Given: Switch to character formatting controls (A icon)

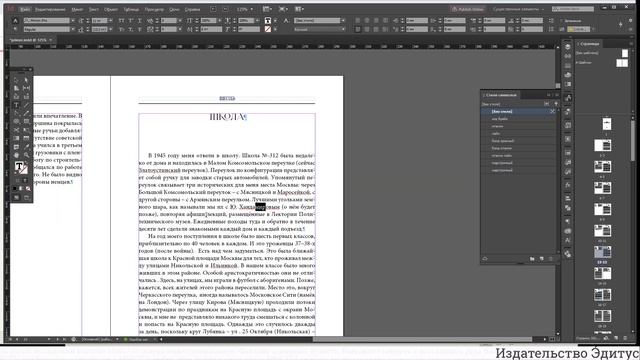Looking at the screenshot, I should [x=16, y=21].
